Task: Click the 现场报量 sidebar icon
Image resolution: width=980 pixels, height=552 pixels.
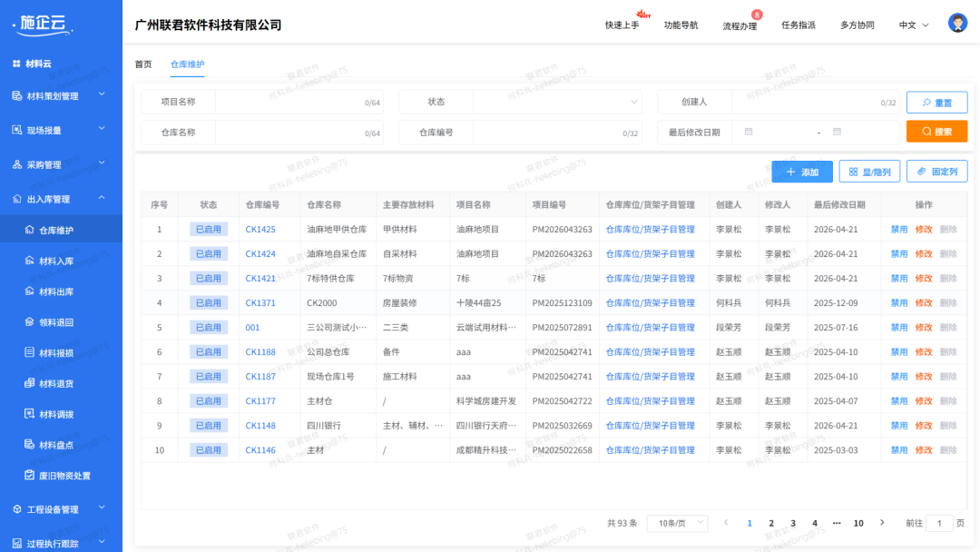Action: tap(17, 130)
